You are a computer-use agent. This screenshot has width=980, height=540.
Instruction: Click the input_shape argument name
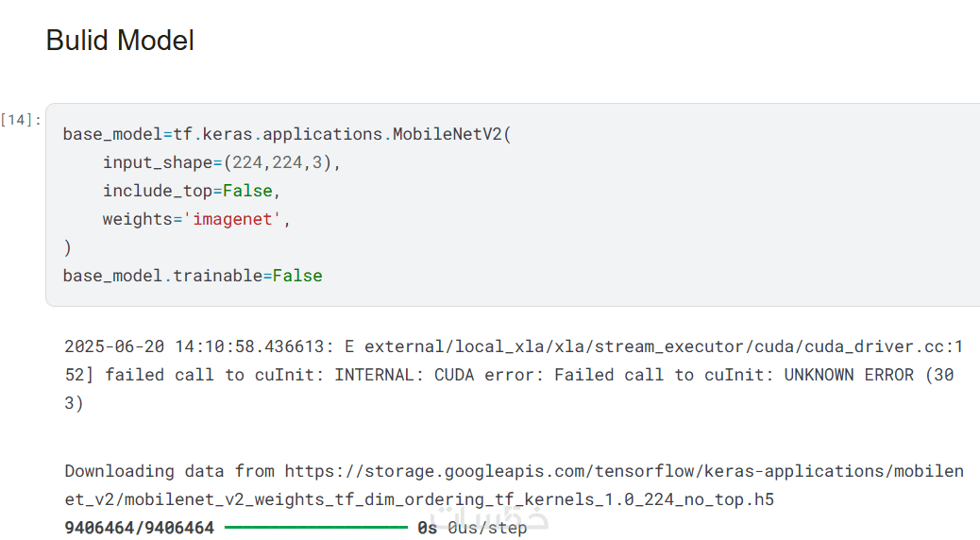point(157,162)
